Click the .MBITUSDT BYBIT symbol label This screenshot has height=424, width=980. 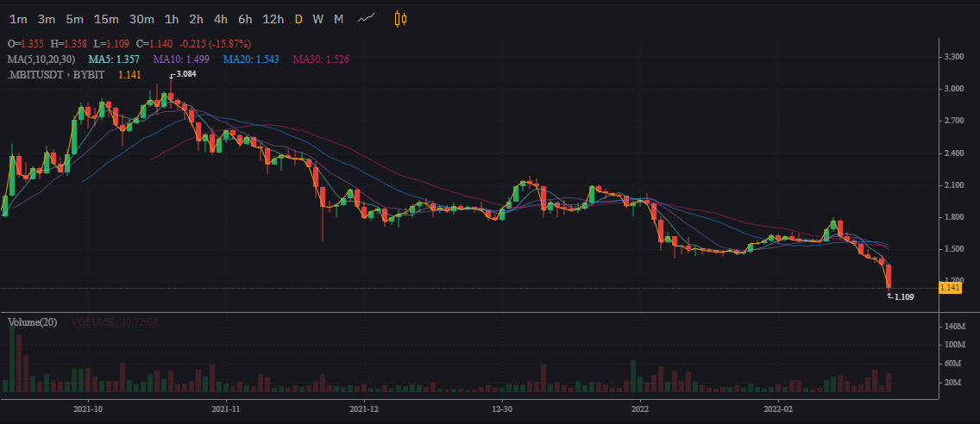coord(56,75)
